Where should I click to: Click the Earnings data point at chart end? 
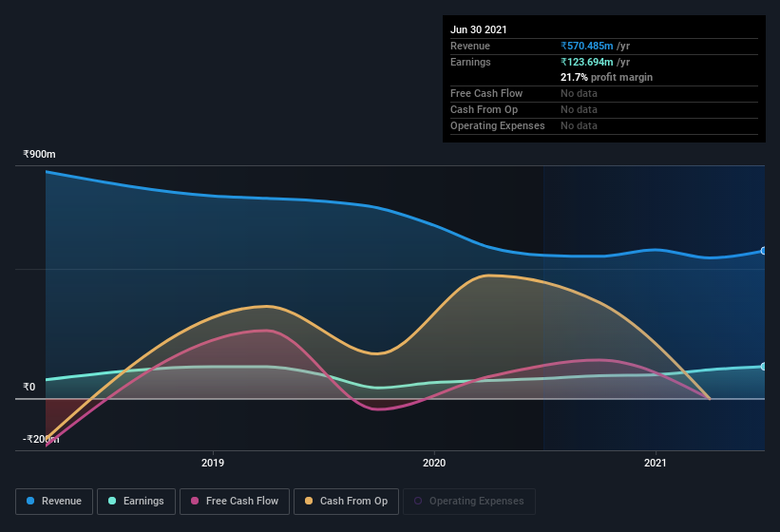[764, 367]
